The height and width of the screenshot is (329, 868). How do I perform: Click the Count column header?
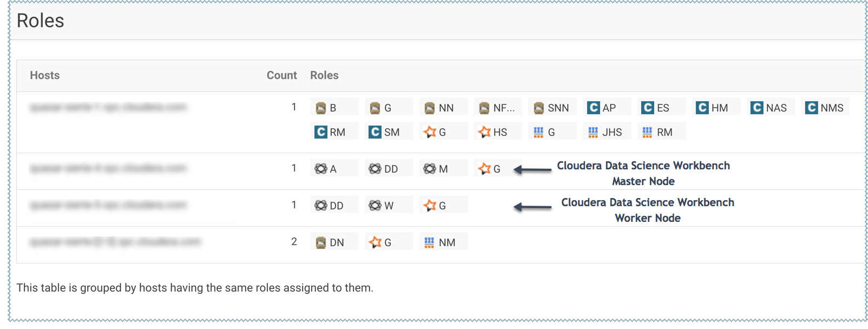(281, 75)
